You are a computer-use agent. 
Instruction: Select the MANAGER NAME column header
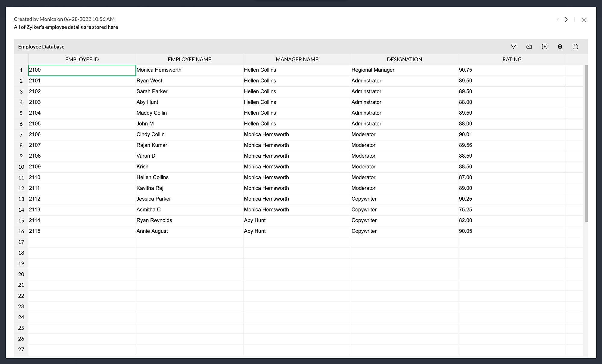tap(297, 59)
